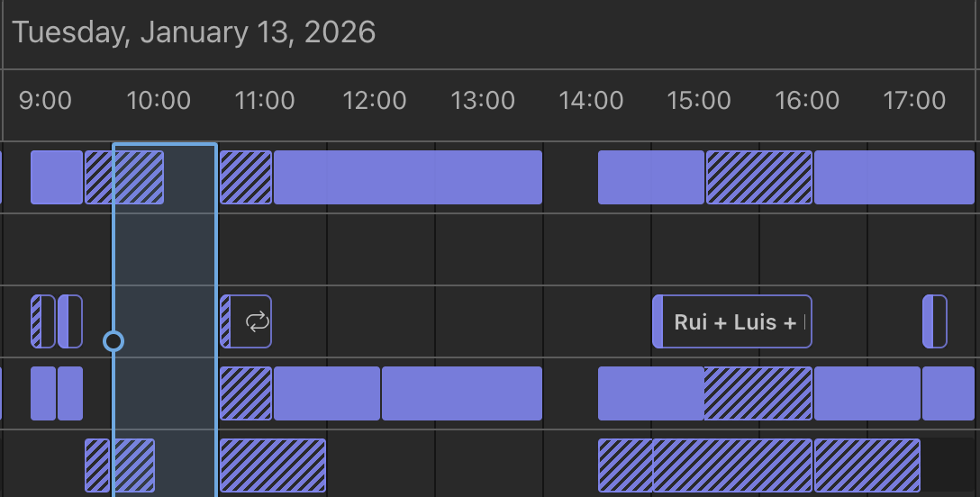
Task: Click the recurring event repeat icon
Action: pyautogui.click(x=258, y=321)
